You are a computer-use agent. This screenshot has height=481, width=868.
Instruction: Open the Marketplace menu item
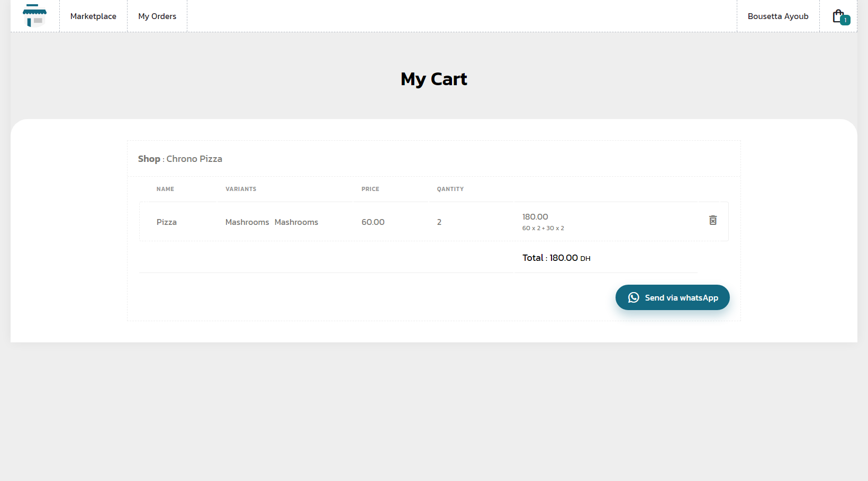tap(93, 16)
